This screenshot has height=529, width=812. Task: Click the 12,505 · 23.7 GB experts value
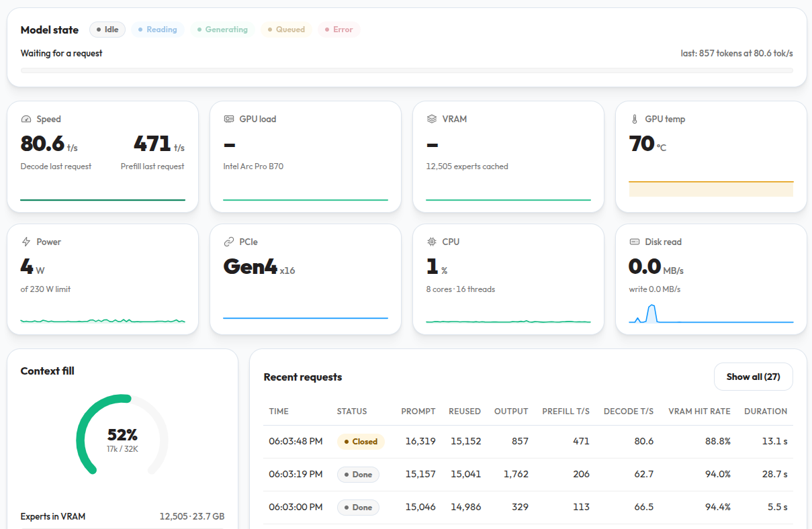[x=192, y=517]
